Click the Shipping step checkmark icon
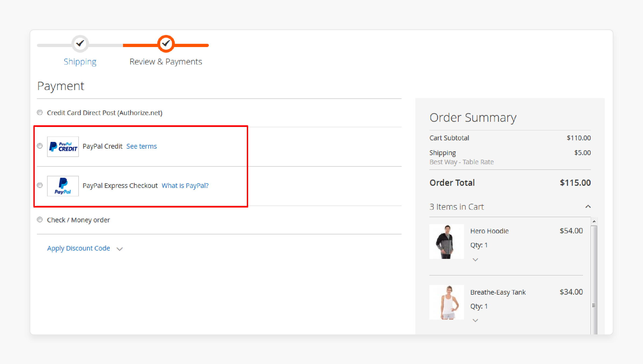Screen dimensions: 643x364 [80, 44]
